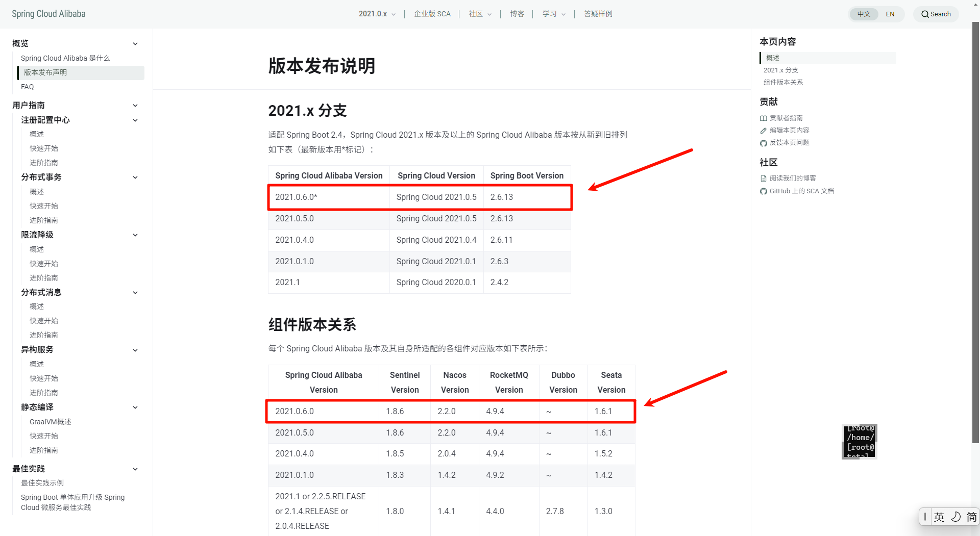980x536 pixels.
Task: Click the 英 input method indicator
Action: [939, 517]
